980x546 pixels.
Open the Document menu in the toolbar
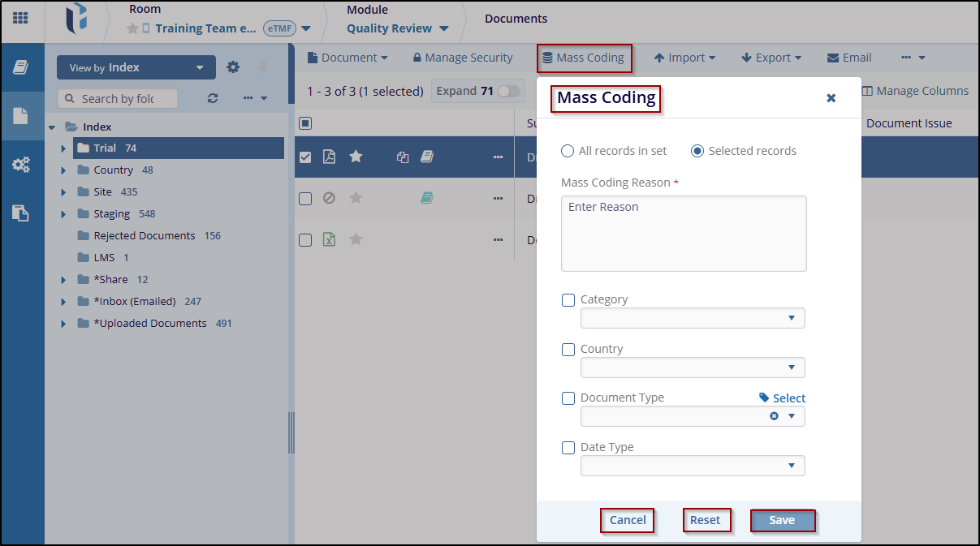pyautogui.click(x=348, y=58)
